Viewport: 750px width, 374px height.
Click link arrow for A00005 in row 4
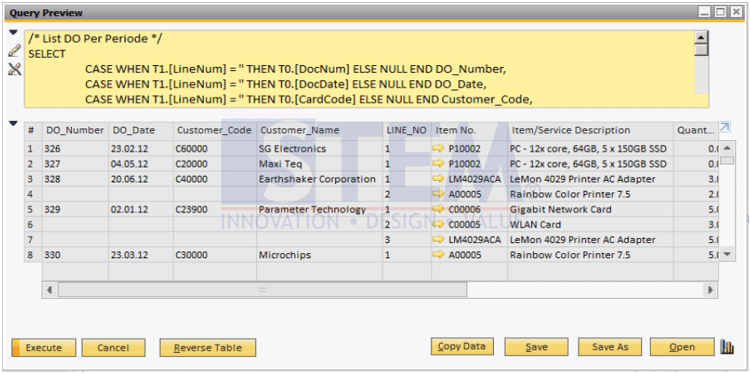(438, 194)
